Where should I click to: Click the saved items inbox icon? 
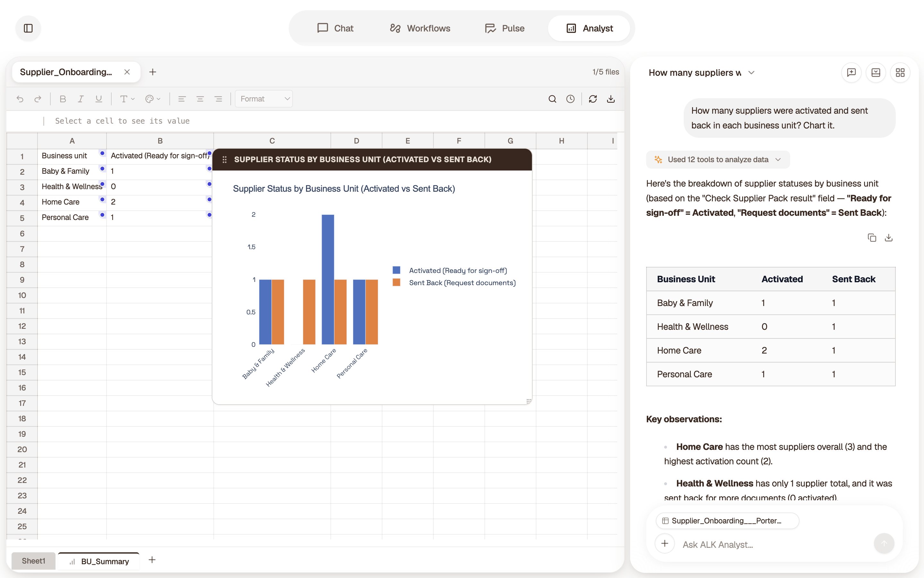pos(876,73)
